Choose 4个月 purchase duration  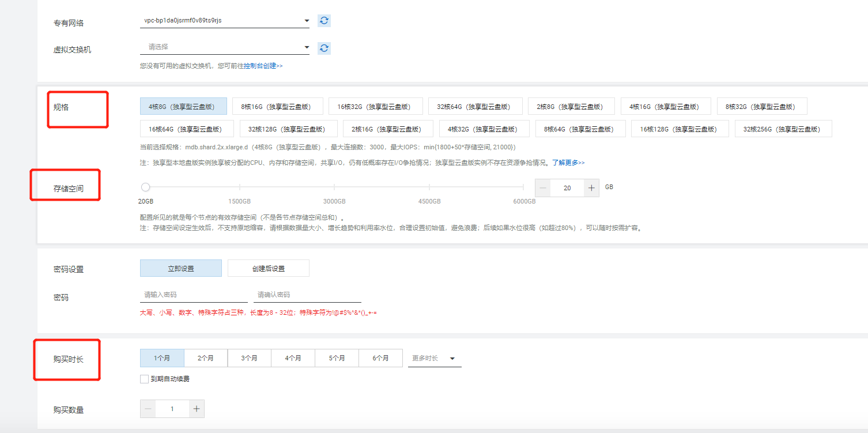293,358
